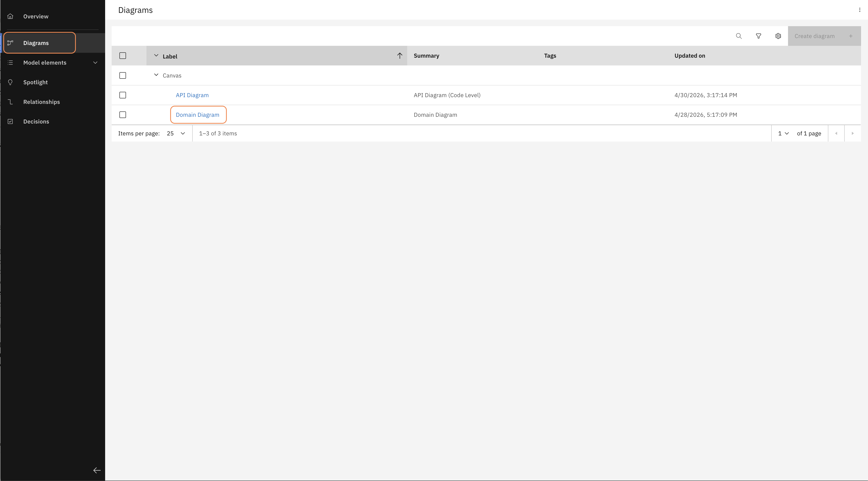The height and width of the screenshot is (481, 868).
Task: Click the Tags column header
Action: [550, 56]
